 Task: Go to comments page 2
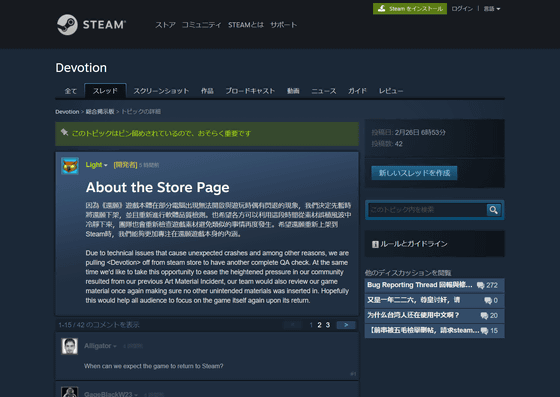click(319, 325)
